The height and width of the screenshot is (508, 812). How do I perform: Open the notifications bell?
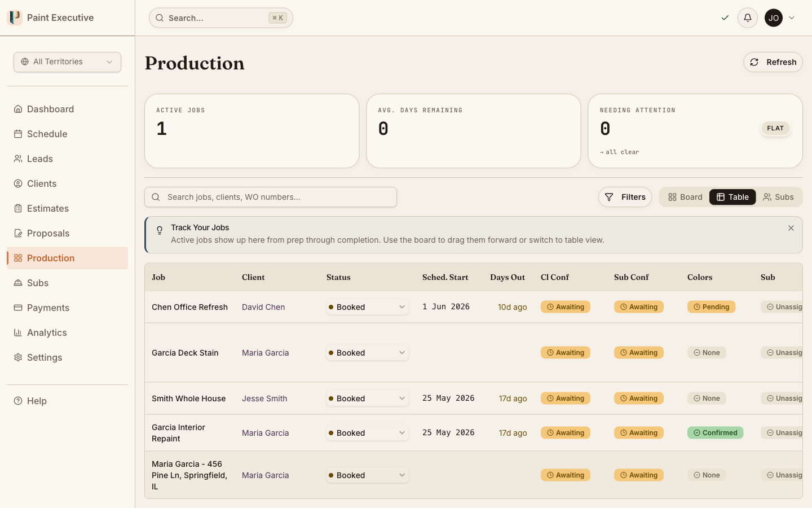tap(748, 18)
